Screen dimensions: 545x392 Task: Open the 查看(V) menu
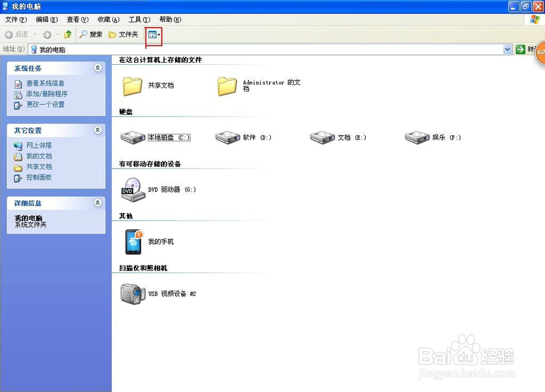77,20
